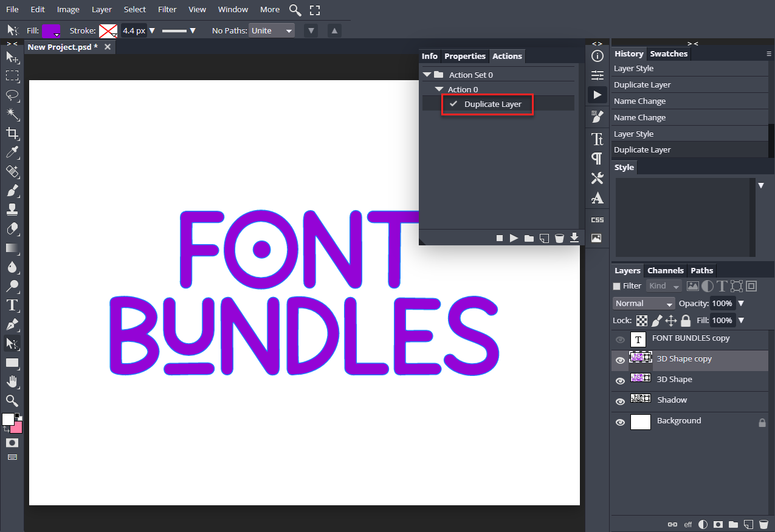Toggle lock position icon
Image resolution: width=775 pixels, height=532 pixels.
click(x=671, y=320)
